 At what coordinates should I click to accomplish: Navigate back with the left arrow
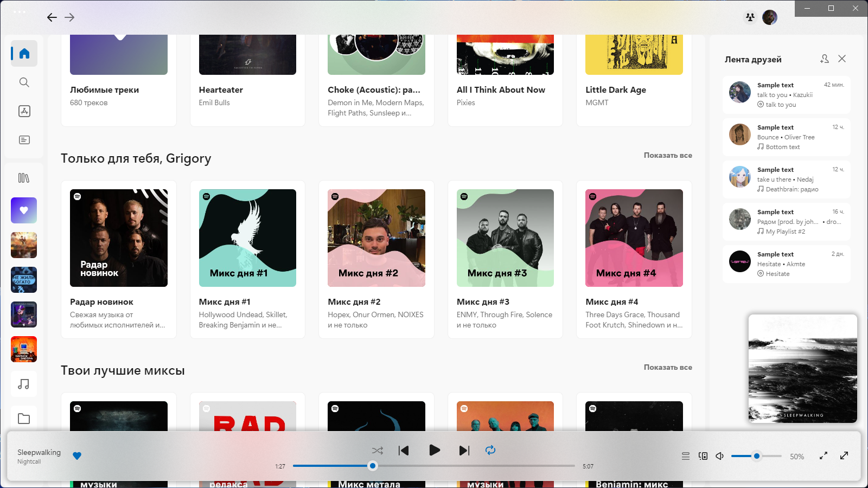point(52,17)
